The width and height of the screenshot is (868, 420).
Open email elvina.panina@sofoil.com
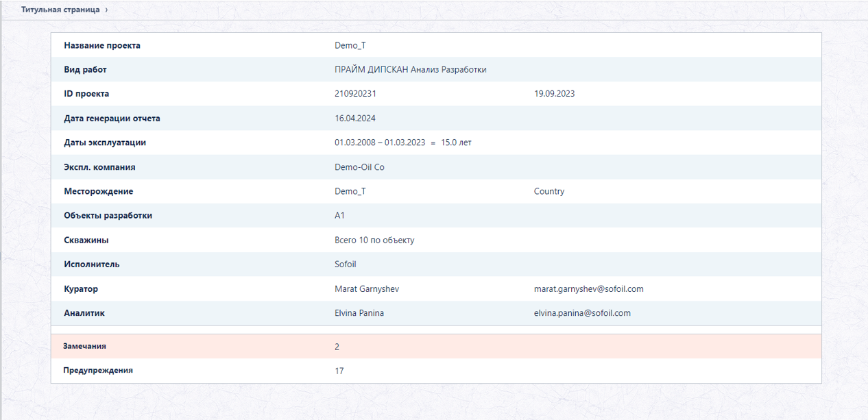[x=582, y=313]
